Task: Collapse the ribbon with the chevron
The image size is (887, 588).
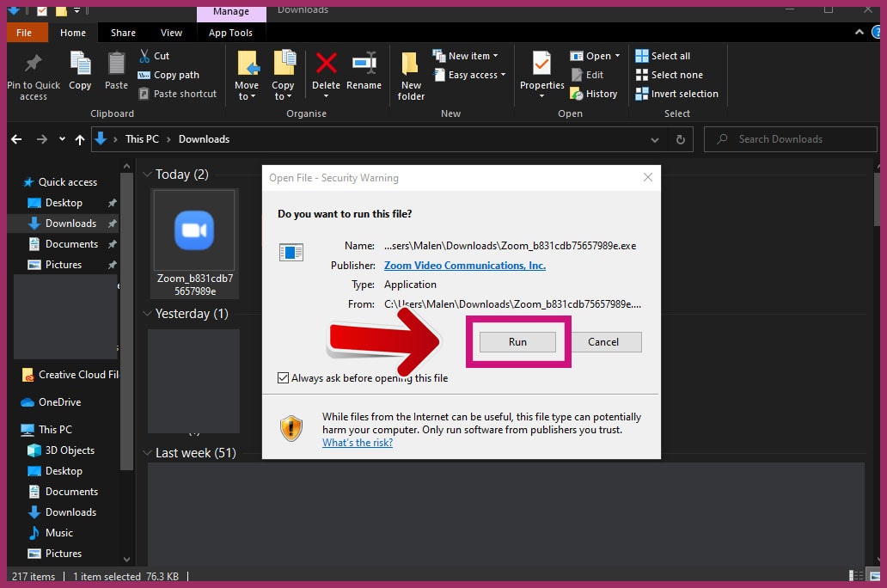Action: pyautogui.click(x=859, y=33)
